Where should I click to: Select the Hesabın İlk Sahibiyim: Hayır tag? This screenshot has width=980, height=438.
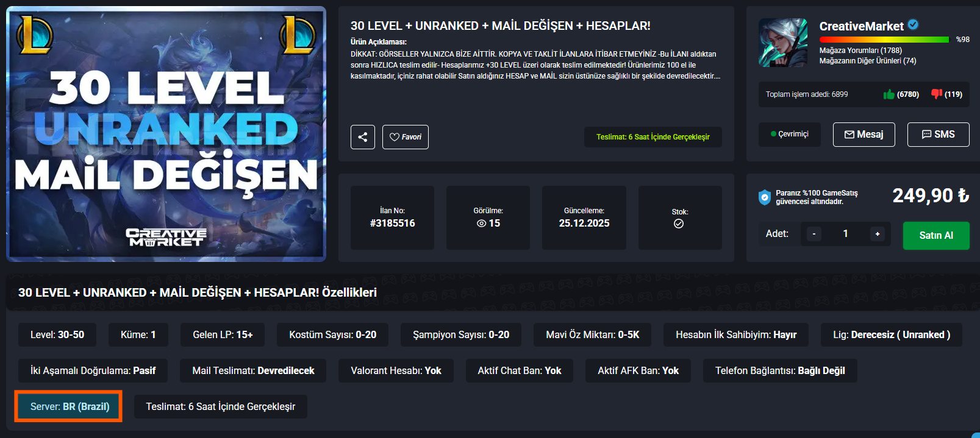[736, 335]
